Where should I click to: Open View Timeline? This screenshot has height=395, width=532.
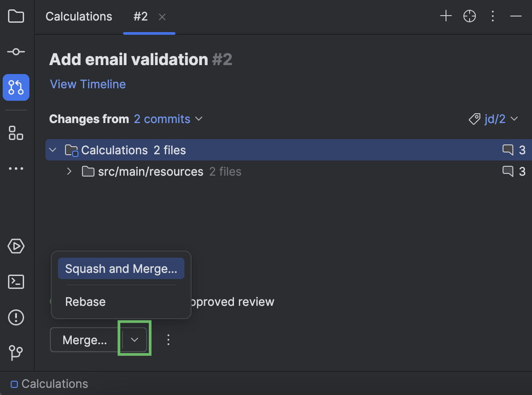(x=87, y=84)
